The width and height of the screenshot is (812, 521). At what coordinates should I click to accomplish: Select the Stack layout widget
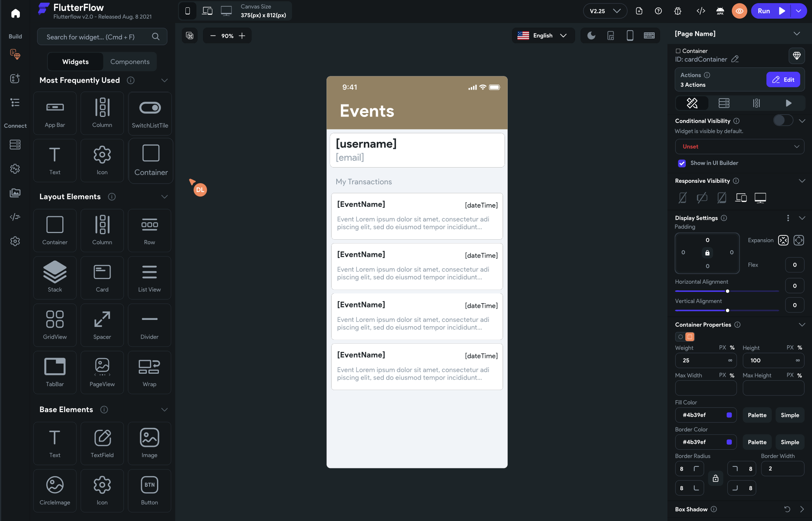pyautogui.click(x=55, y=277)
